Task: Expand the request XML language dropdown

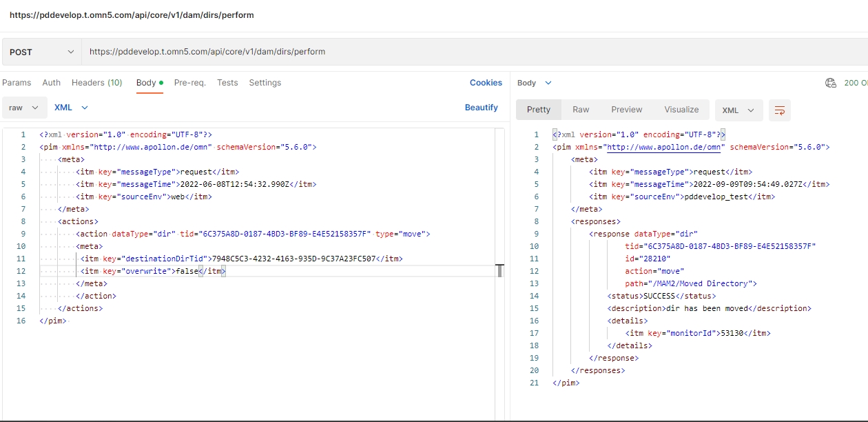Action: pos(72,108)
